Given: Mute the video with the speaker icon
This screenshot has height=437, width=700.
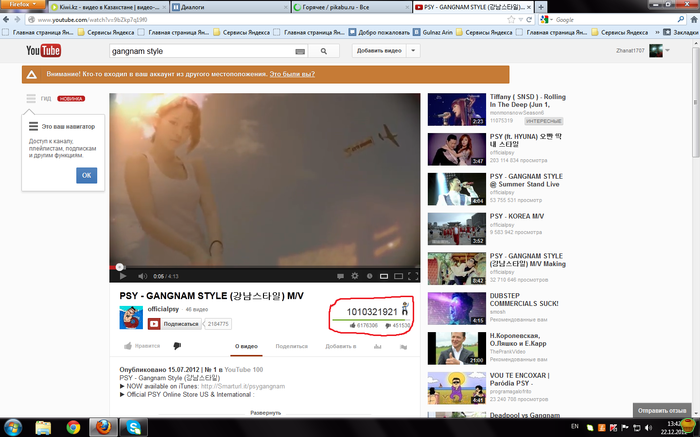Looking at the screenshot, I should coord(142,276).
